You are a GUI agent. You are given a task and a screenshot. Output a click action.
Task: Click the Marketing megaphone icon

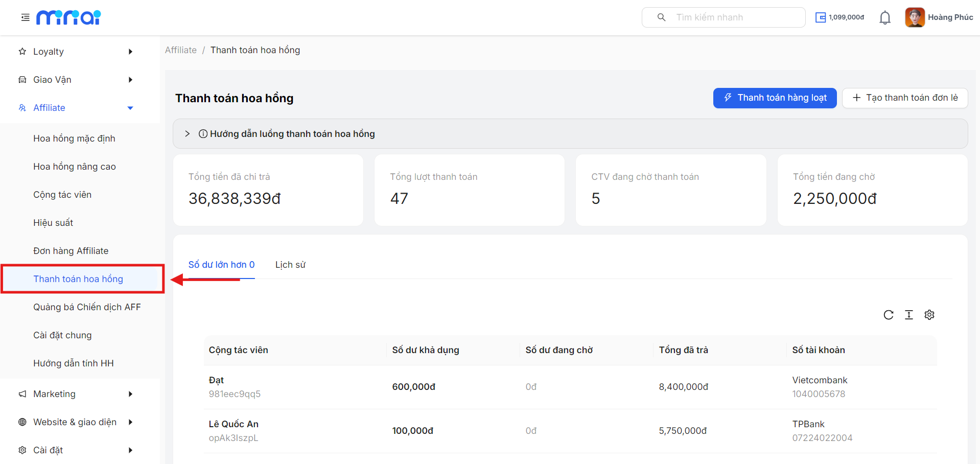tap(22, 394)
